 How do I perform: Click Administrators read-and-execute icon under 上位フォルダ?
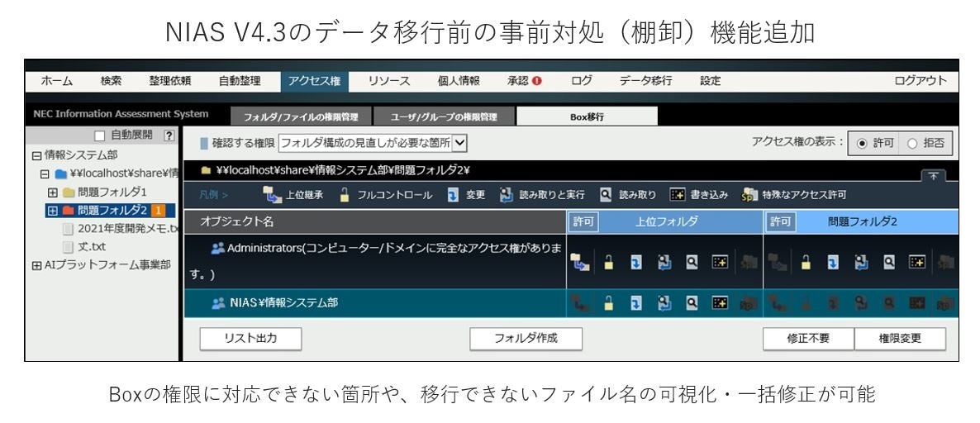click(664, 263)
